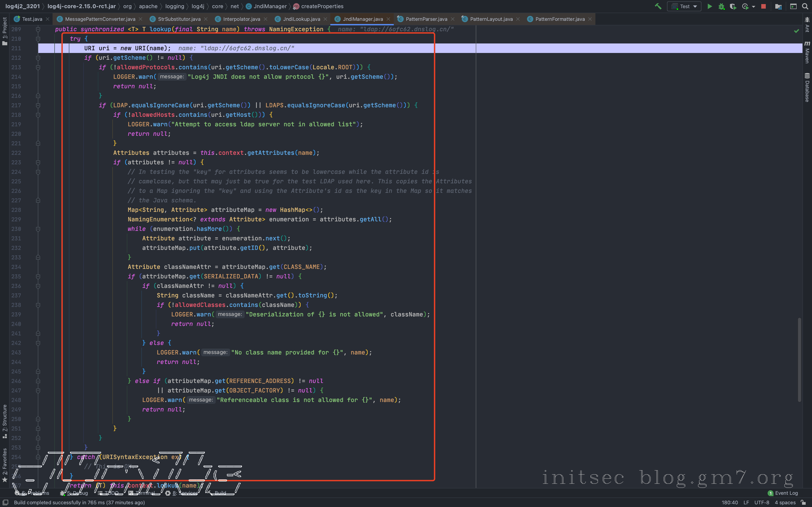The width and height of the screenshot is (812, 507).
Task: Click the UTF-8 encoding status bar widget
Action: pyautogui.click(x=762, y=502)
